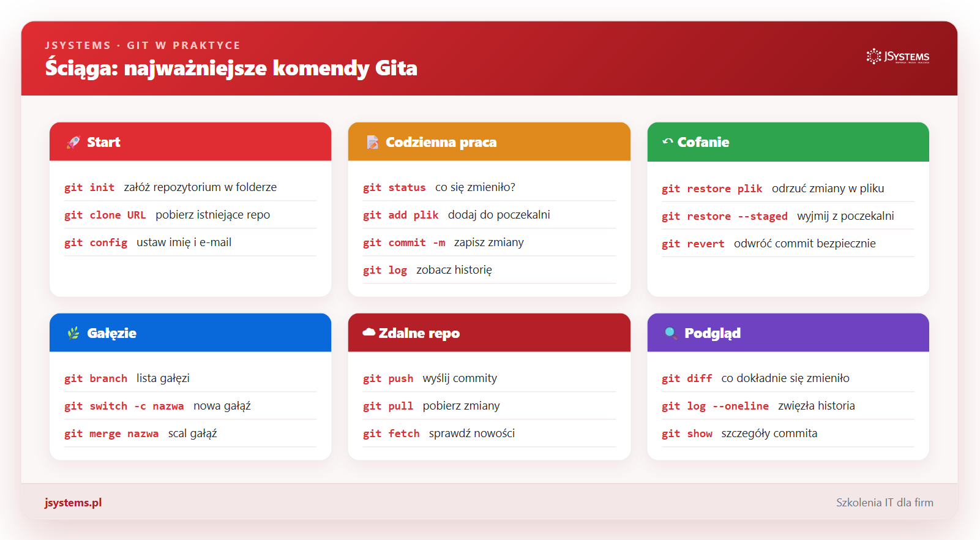Click description 'dodaj do poczekalni'

[x=499, y=215]
